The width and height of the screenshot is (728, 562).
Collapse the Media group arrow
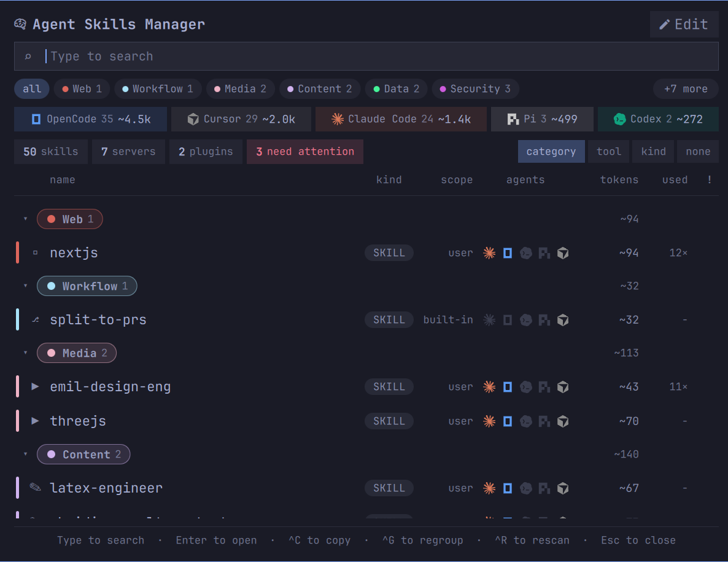[26, 353]
